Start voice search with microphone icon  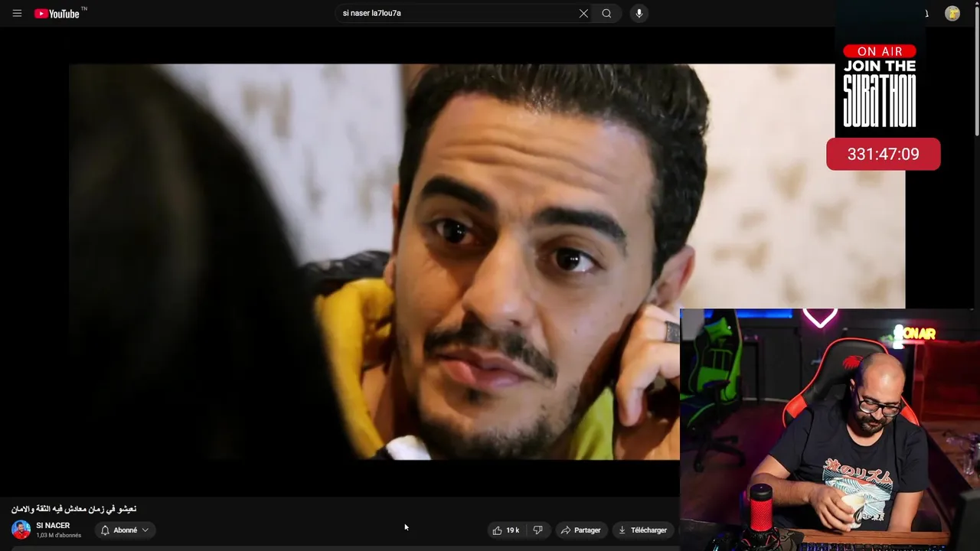pyautogui.click(x=639, y=13)
